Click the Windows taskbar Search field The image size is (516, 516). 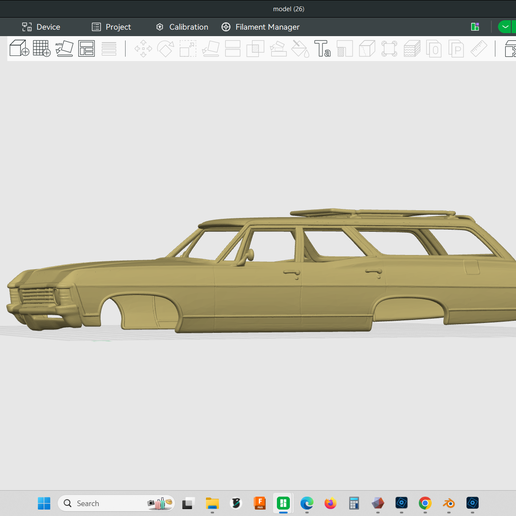click(116, 503)
